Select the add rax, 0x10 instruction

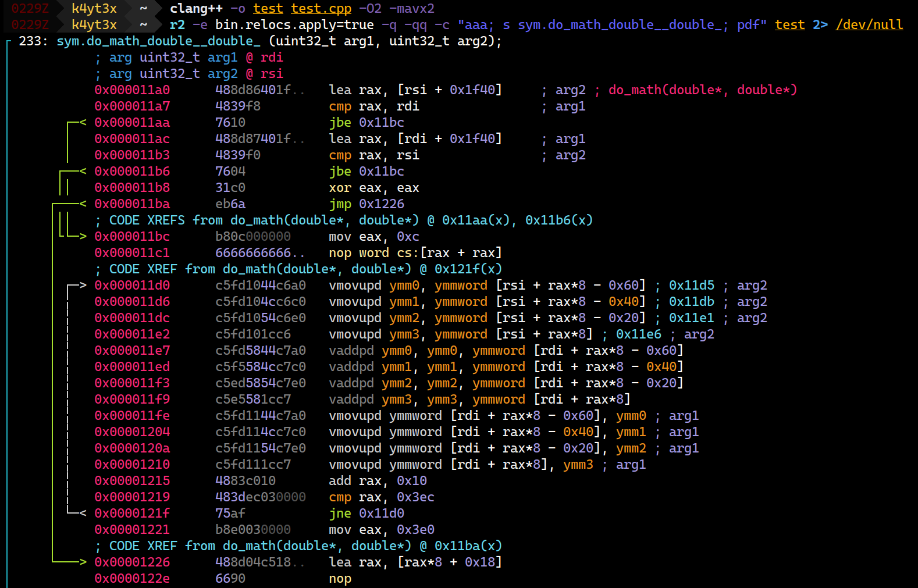[x=378, y=481]
